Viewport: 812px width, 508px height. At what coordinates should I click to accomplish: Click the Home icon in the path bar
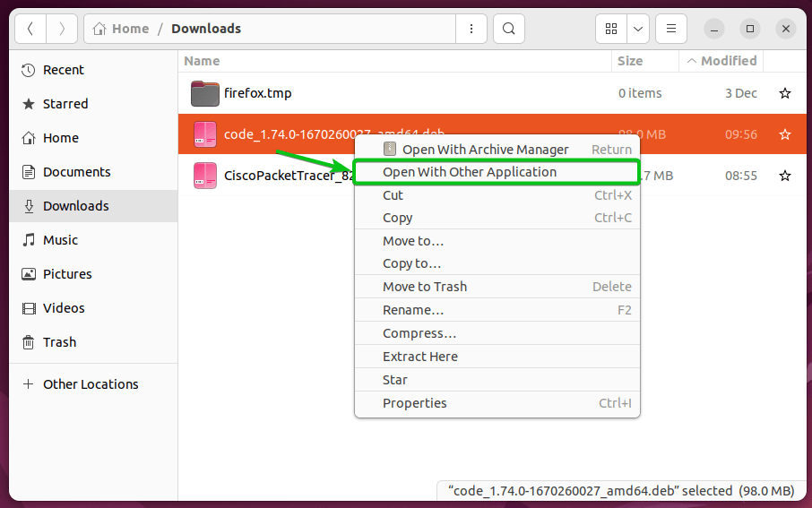[99, 29]
